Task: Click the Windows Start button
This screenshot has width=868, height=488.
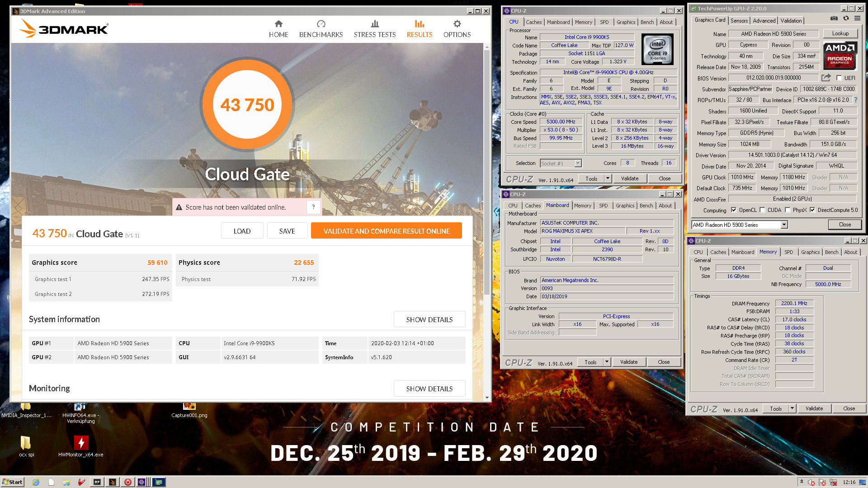Action: tap(12, 482)
